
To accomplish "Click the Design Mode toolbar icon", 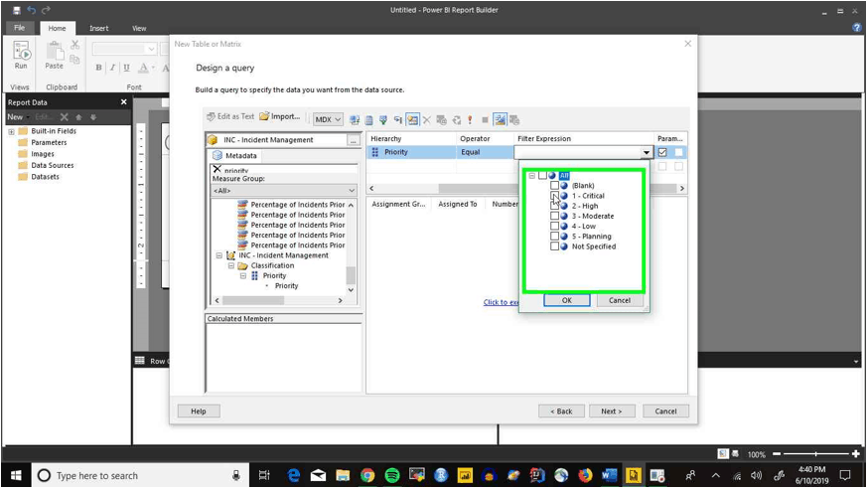I will [x=500, y=119].
